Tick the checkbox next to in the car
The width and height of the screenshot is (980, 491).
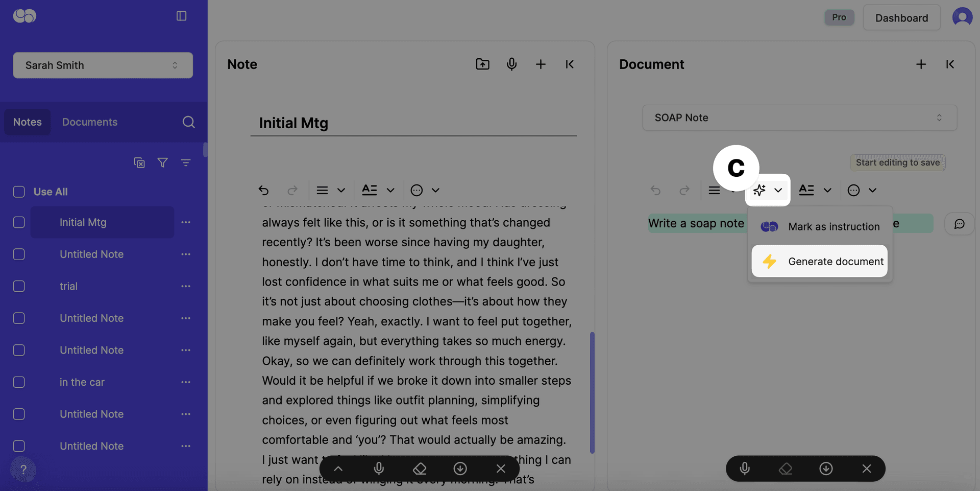pyautogui.click(x=19, y=382)
